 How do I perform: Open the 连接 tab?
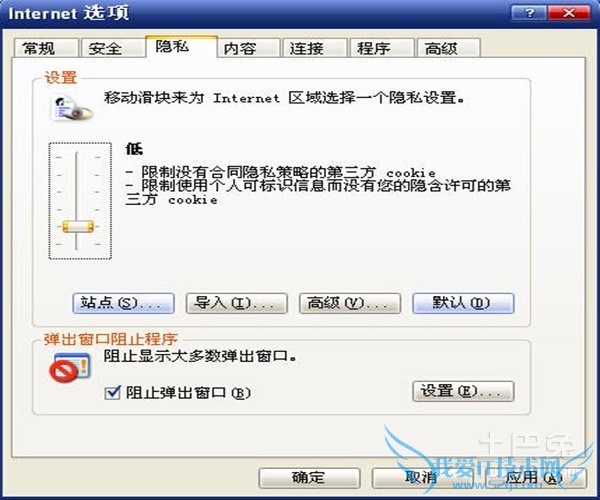(315, 48)
